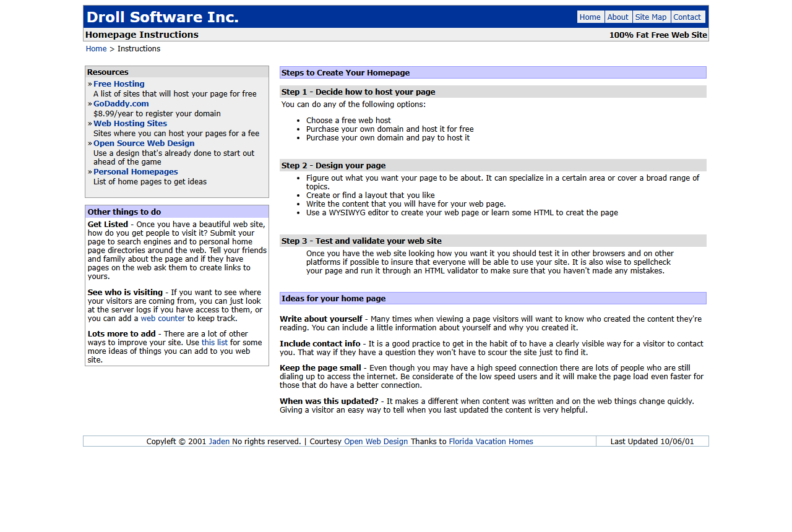Image resolution: width=792 pixels, height=532 pixels.
Task: Select 'Purchase your own domain and host it for free'
Action: pyautogui.click(x=390, y=129)
